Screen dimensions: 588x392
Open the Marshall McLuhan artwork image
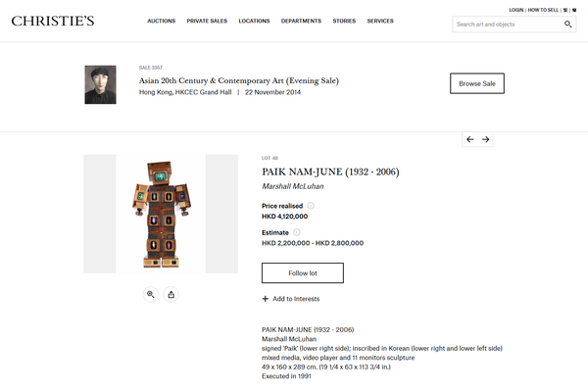tap(161, 214)
